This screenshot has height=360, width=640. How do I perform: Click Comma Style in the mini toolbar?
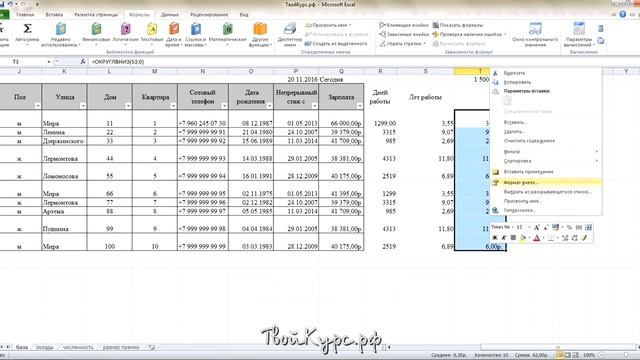(x=579, y=227)
